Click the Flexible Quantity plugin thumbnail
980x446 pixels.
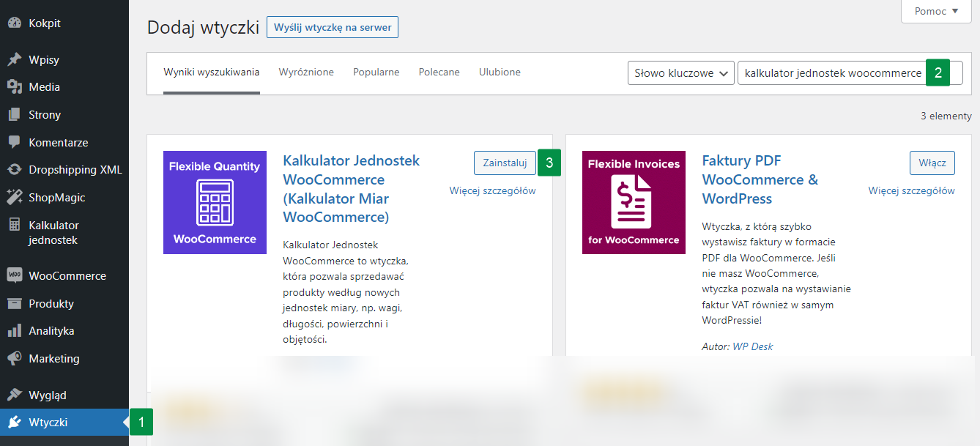(x=215, y=203)
